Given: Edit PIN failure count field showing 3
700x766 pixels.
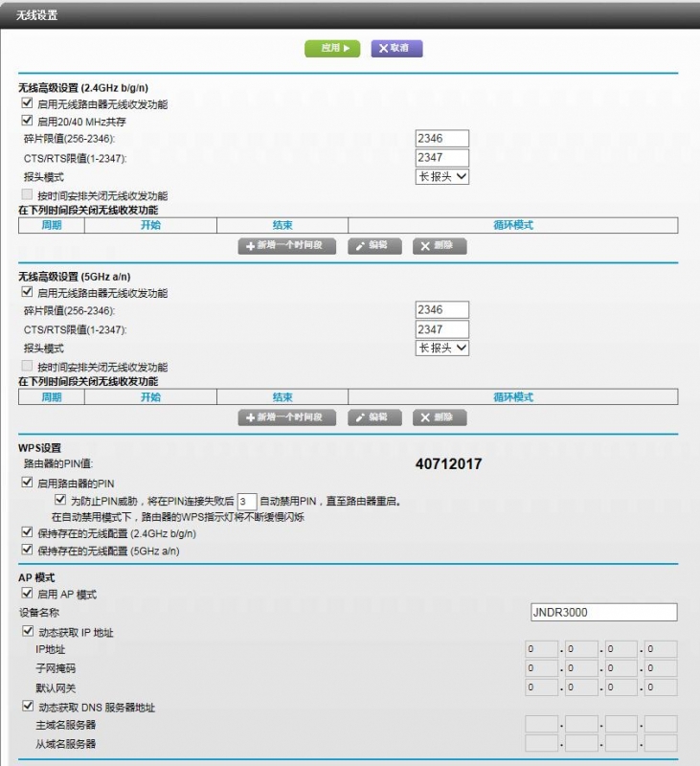Looking at the screenshot, I should pyautogui.click(x=247, y=501).
